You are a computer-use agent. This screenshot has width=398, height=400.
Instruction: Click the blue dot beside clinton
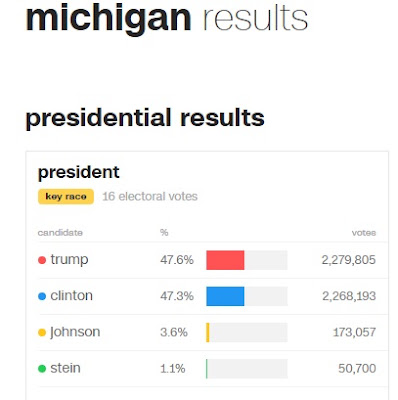click(x=42, y=296)
